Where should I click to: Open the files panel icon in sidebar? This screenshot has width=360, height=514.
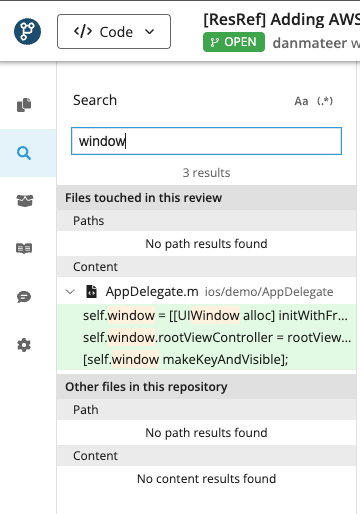[x=24, y=105]
